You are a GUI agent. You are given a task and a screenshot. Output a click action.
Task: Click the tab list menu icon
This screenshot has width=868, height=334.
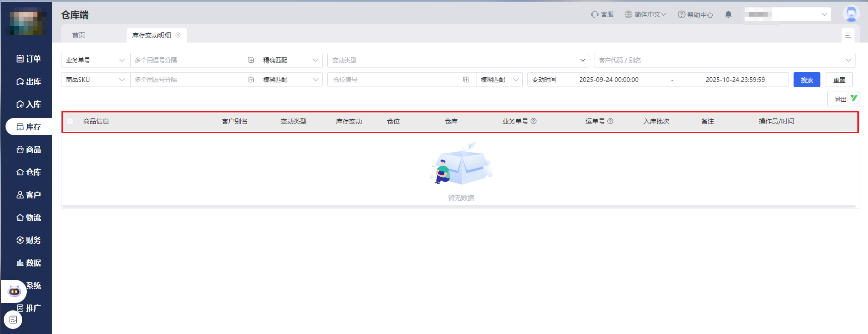click(848, 35)
